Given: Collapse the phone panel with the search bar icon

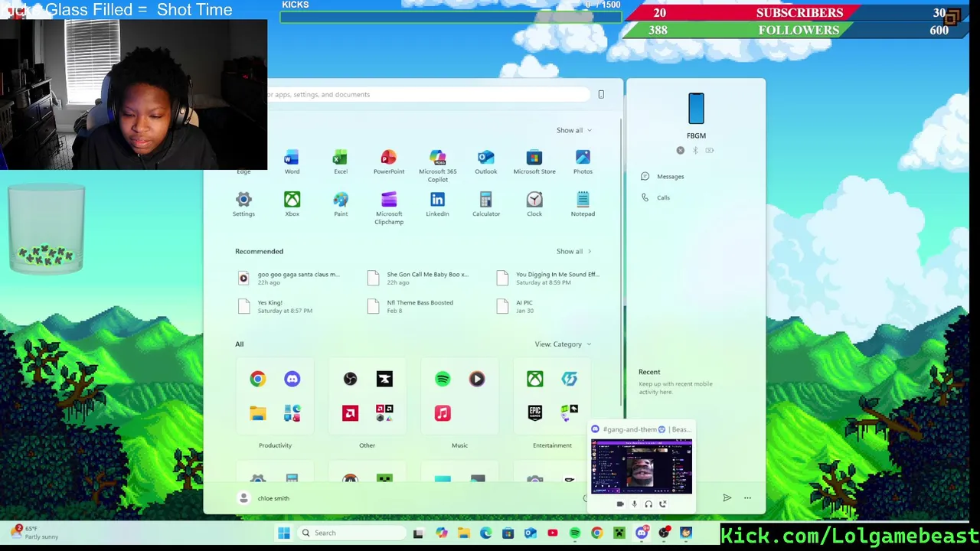Looking at the screenshot, I should pos(601,94).
